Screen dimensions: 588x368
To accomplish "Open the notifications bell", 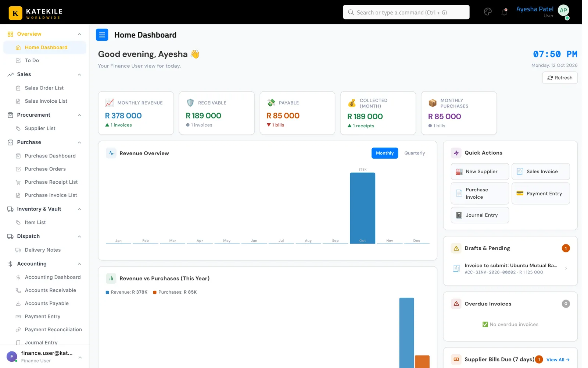I will pos(504,12).
